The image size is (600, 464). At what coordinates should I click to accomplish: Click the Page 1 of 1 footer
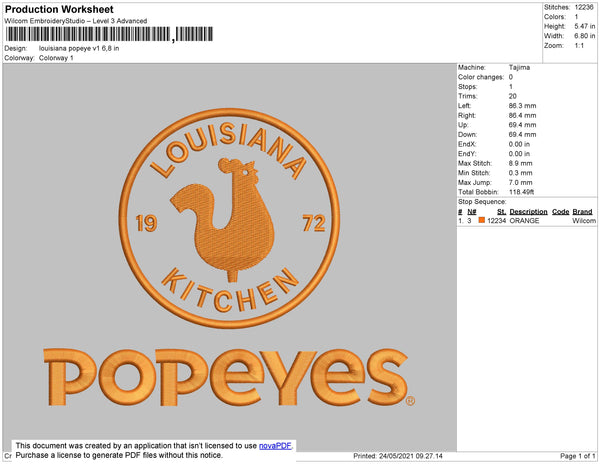578,456
